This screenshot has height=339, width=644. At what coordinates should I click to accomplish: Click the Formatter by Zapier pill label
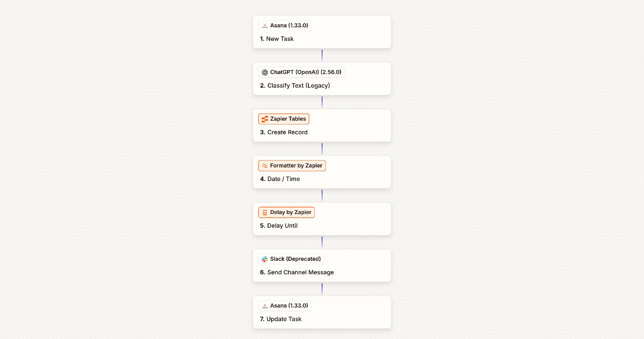coord(292,165)
